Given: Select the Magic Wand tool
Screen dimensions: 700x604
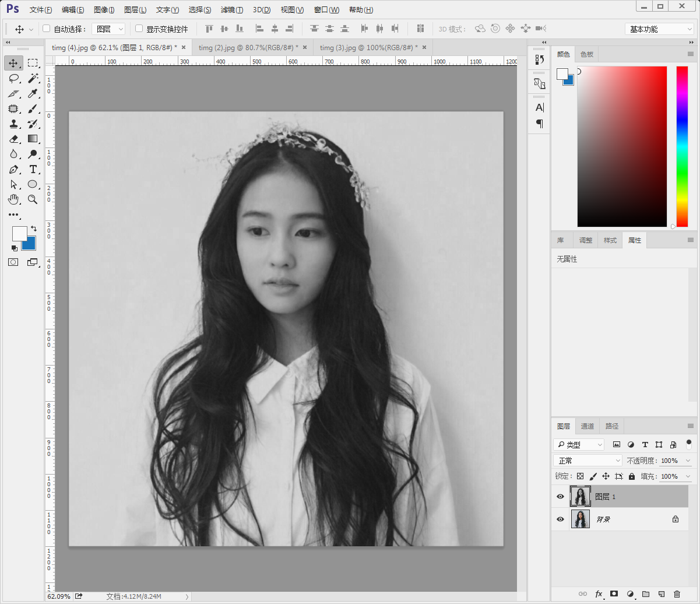Looking at the screenshot, I should coord(33,78).
